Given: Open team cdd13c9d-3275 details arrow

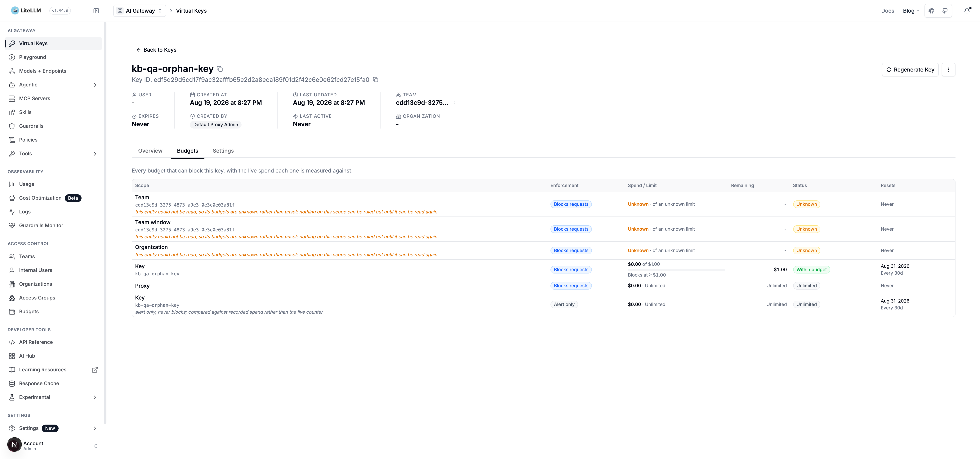Looking at the screenshot, I should pos(454,103).
